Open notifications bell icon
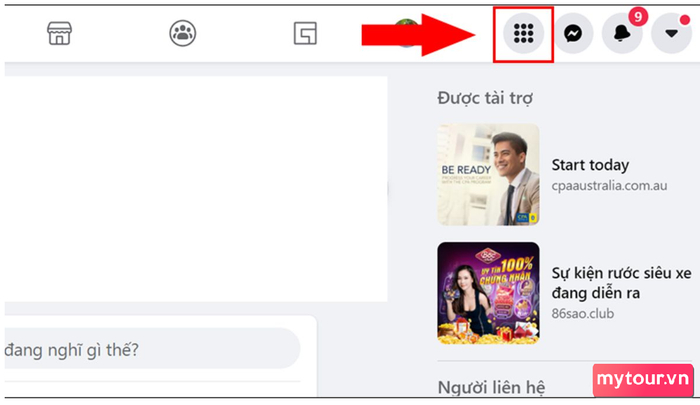Image resolution: width=700 pixels, height=405 pixels. 622,33
